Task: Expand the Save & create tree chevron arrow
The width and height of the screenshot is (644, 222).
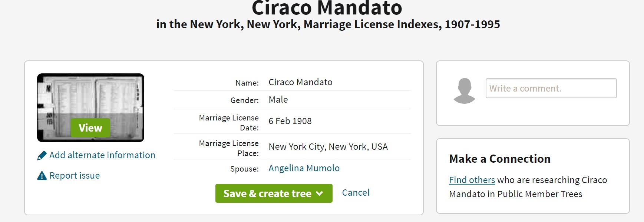Action: (x=320, y=193)
